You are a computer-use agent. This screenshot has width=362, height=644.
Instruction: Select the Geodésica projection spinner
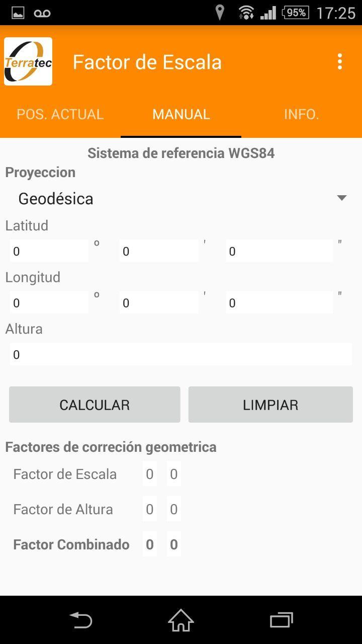181,198
